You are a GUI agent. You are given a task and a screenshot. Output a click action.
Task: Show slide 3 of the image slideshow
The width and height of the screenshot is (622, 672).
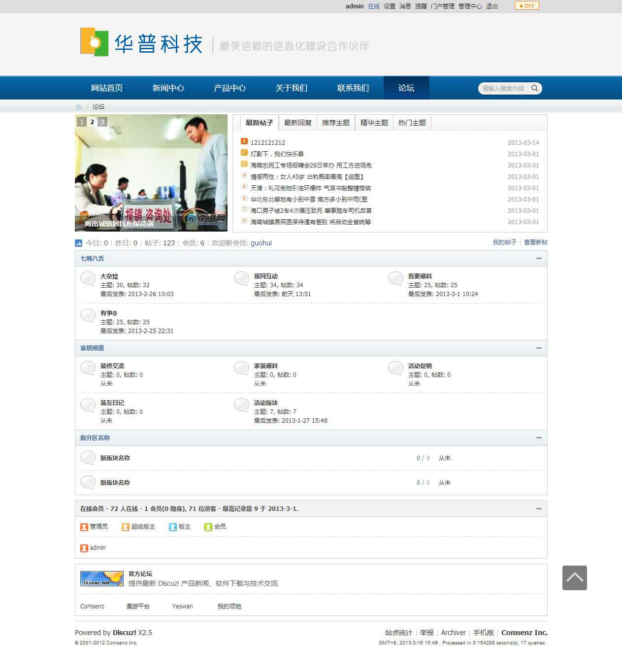(x=102, y=122)
